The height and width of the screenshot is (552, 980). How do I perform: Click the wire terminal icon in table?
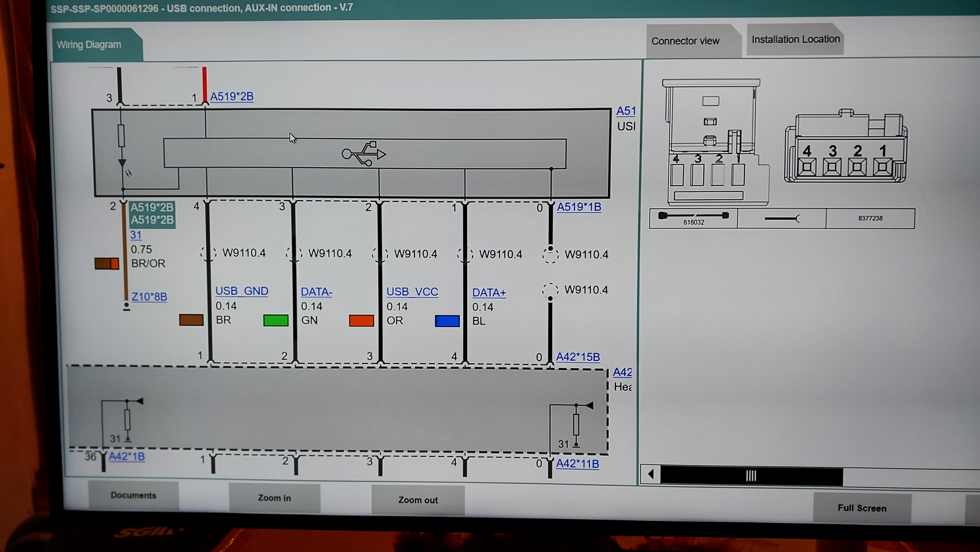tap(781, 219)
